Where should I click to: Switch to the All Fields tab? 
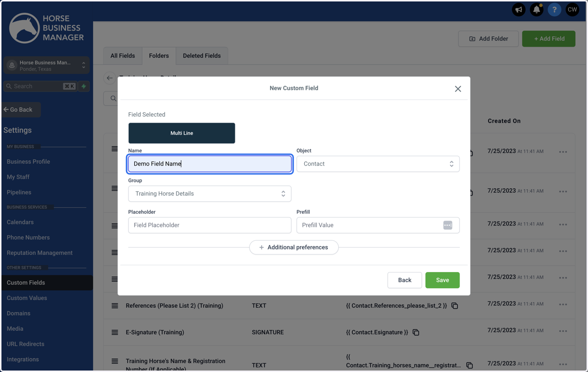point(122,56)
